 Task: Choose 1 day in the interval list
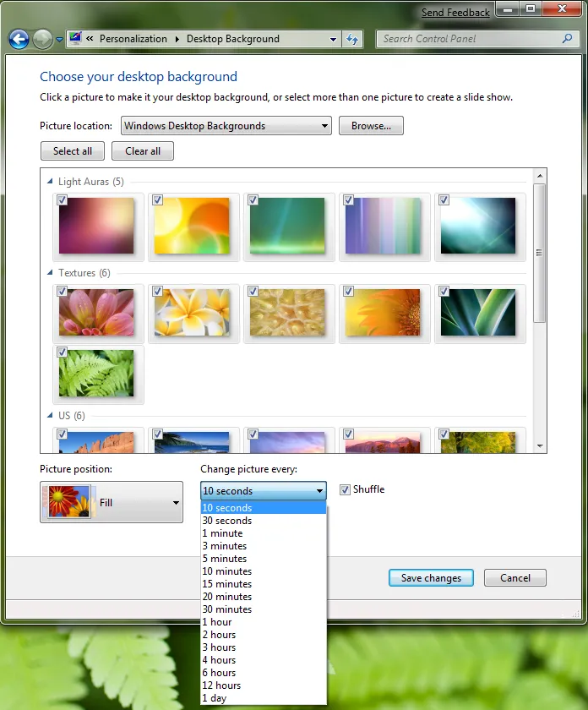point(264,698)
